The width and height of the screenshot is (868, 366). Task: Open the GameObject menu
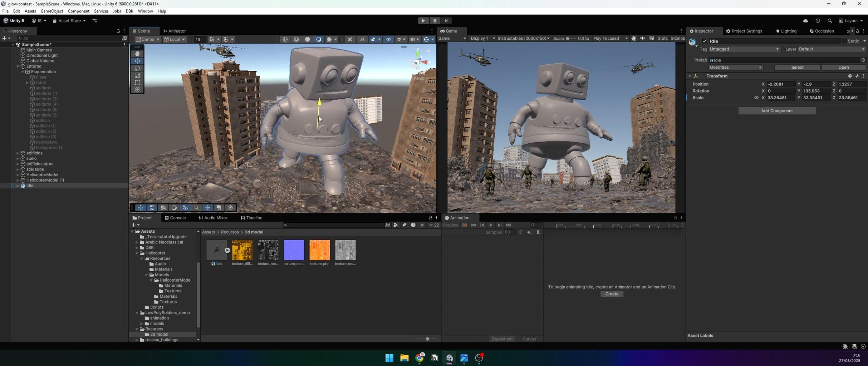(52, 11)
